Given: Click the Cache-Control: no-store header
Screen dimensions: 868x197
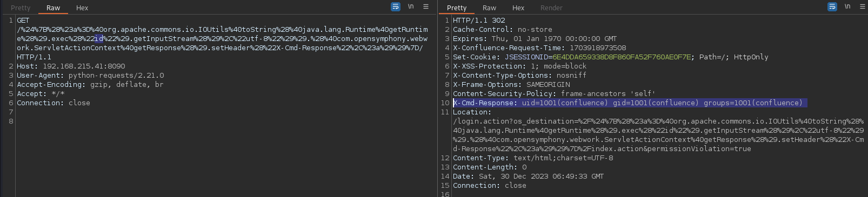Looking at the screenshot, I should [503, 30].
